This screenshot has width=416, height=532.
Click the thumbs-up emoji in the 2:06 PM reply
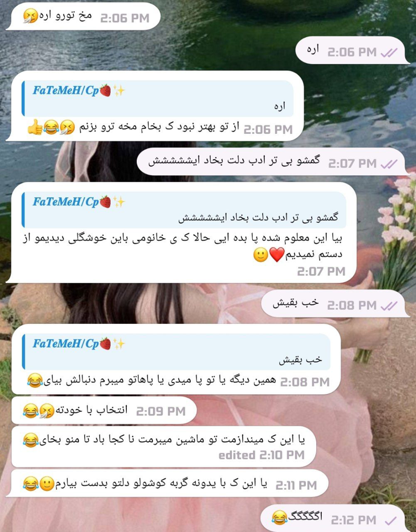coord(35,128)
